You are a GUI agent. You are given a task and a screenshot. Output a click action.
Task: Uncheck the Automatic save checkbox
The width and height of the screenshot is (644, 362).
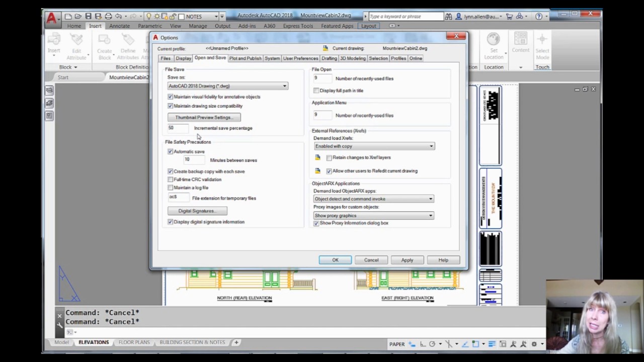point(170,151)
